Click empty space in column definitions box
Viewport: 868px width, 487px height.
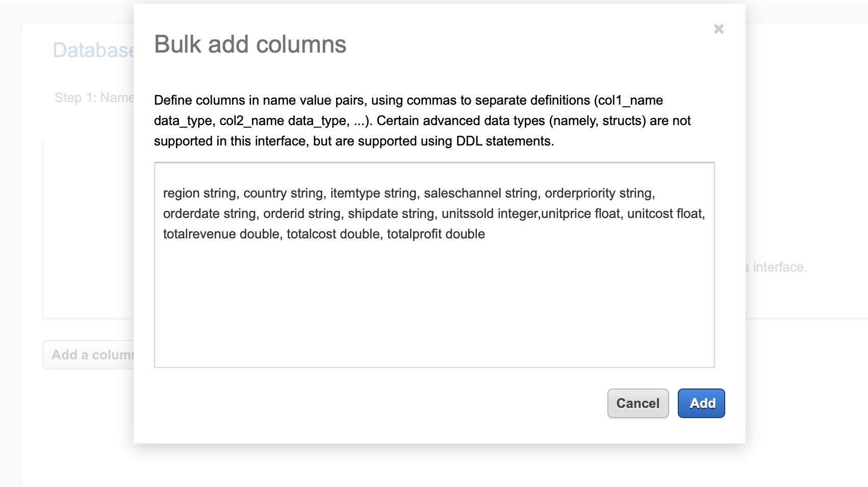[433, 306]
